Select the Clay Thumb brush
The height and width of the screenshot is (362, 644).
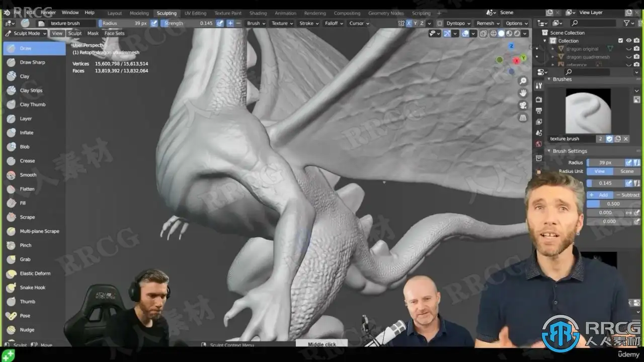pos(34,105)
